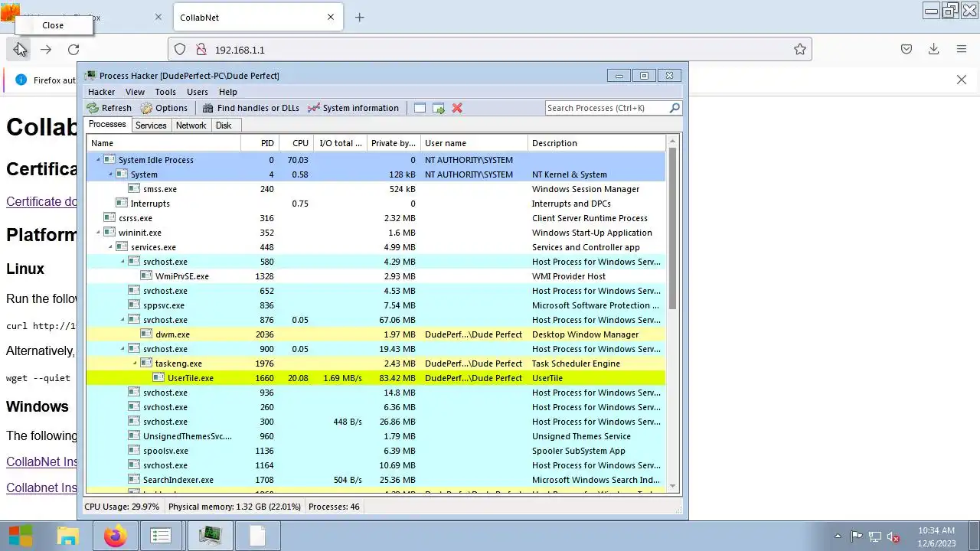The image size is (980, 551).
Task: Select the spoolsv.exe process
Action: [376, 451]
